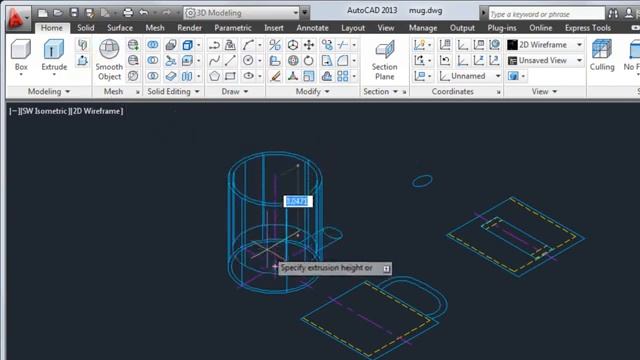640x360 pixels.
Task: Click the Smooth Object mesh tool
Action: click(x=109, y=59)
